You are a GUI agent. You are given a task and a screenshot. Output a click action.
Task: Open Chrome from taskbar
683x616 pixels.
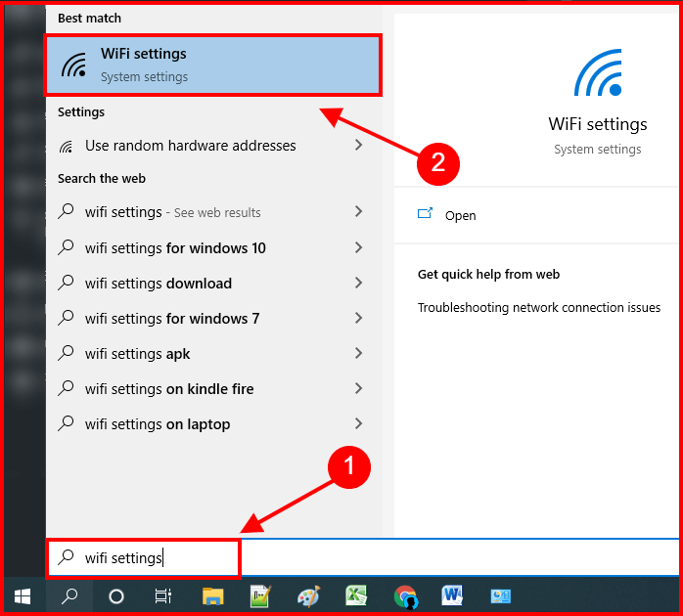tap(405, 596)
